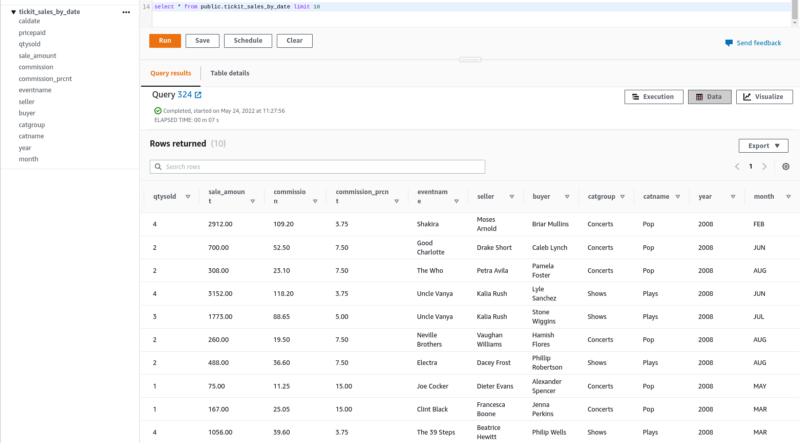Open Query 324 external link icon
The height and width of the screenshot is (443, 800).
tap(198, 95)
